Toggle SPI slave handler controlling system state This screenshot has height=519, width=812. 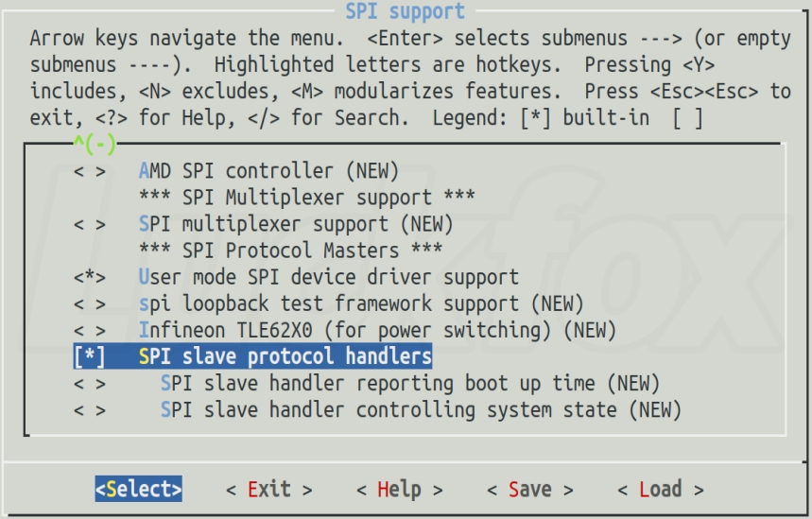(90, 410)
